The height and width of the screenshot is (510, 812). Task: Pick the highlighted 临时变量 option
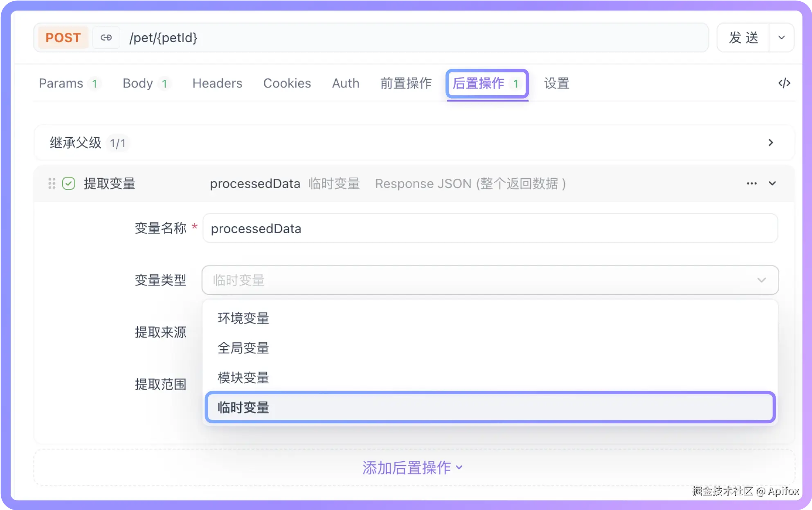click(243, 407)
